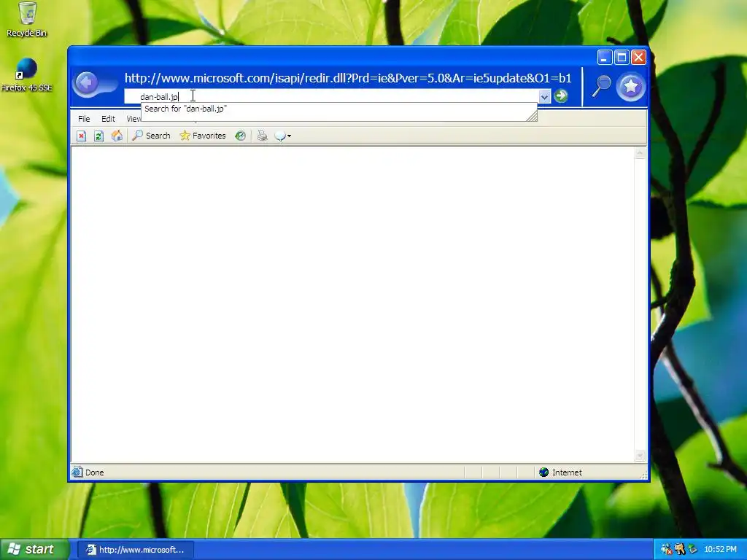Select the Firefox 45 SSE desktop shortcut

click(x=26, y=74)
